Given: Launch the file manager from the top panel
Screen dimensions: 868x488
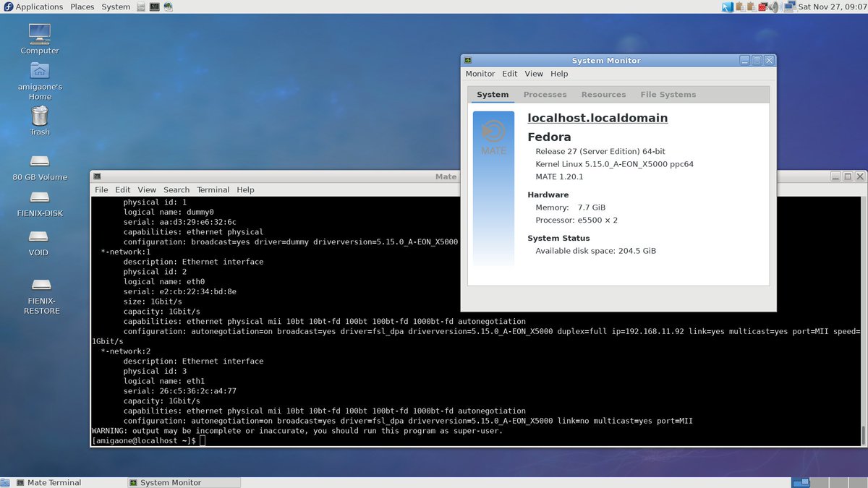Looking at the screenshot, I should 140,7.
